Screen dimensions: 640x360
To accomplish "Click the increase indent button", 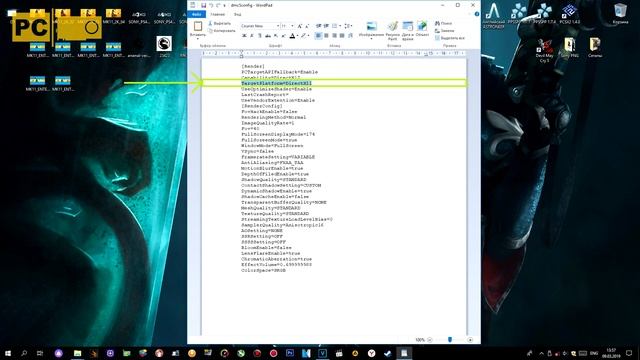I will 326,26.
